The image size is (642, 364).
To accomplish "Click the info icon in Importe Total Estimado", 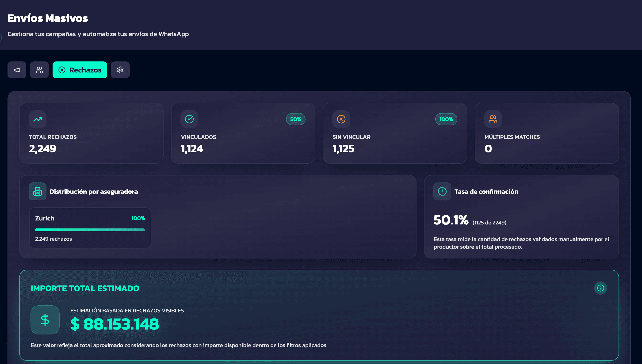I will point(600,288).
